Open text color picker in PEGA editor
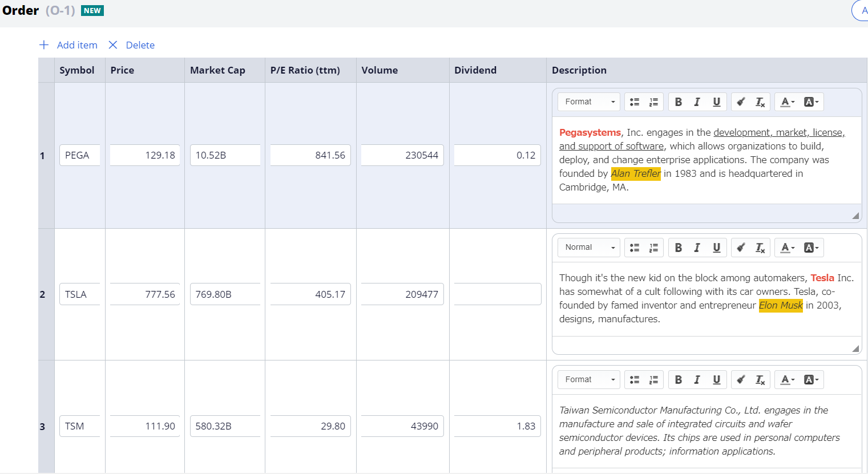This screenshot has width=868, height=474. pos(788,102)
